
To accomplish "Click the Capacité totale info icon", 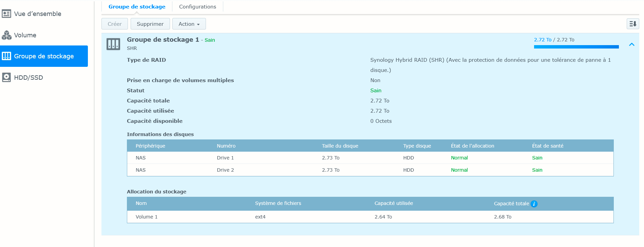I will [x=534, y=204].
